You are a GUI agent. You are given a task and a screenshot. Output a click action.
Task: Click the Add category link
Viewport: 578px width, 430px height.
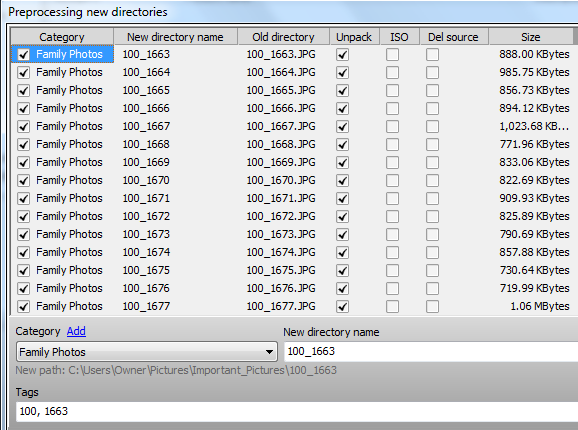(76, 331)
